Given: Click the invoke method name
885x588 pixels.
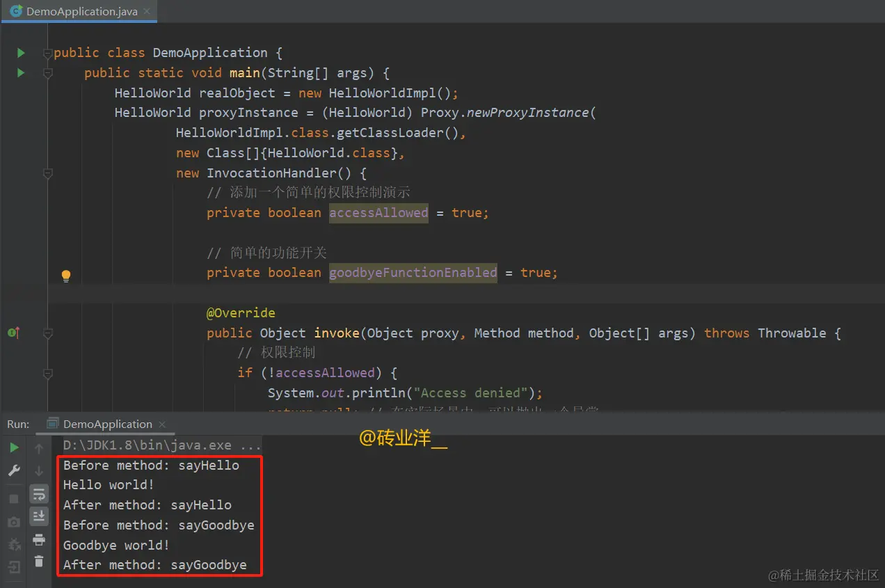Looking at the screenshot, I should pyautogui.click(x=337, y=333).
